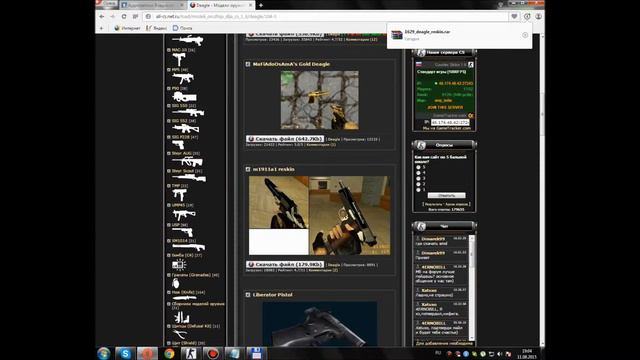Image resolution: width=640 pixels, height=360 pixels.
Task: Open the Skype icon in taskbar
Action: 125,353
